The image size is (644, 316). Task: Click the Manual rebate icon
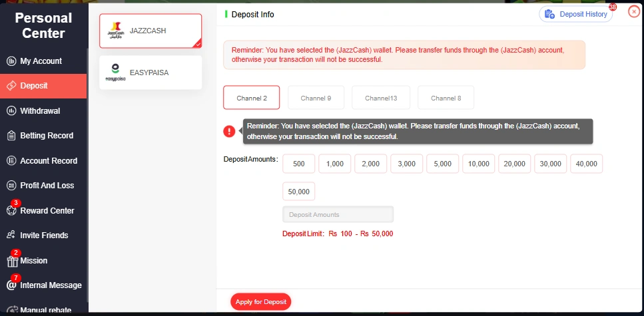11,310
